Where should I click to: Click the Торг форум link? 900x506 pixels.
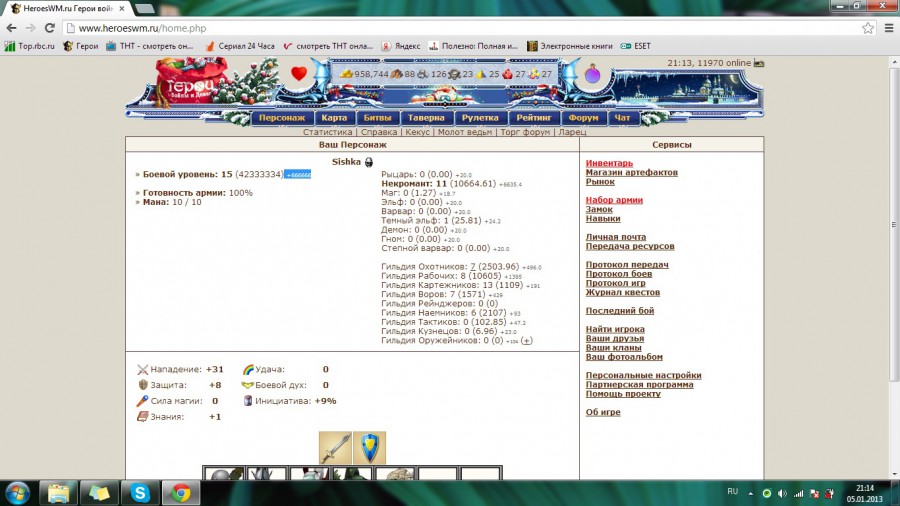525,132
